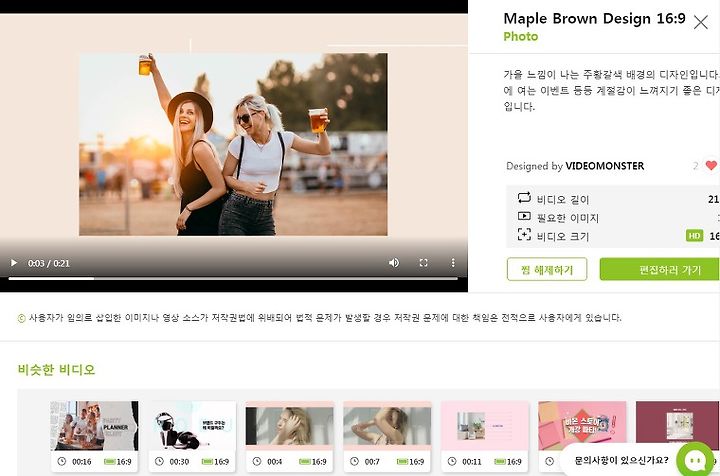Open the video player's three-dot options menu
720x476 pixels.
453,263
